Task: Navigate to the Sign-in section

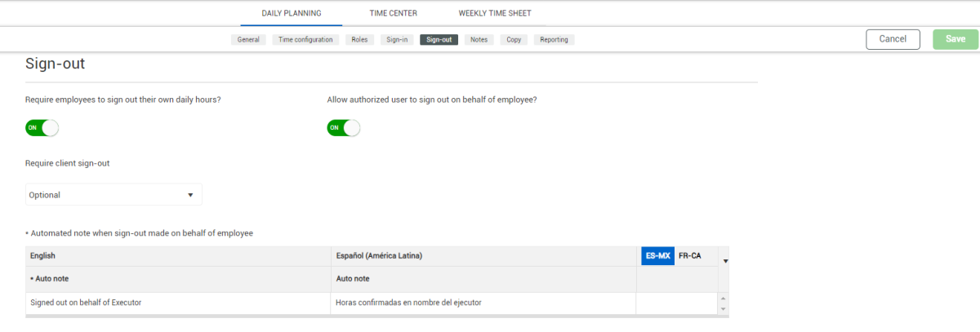Action: pos(397,39)
